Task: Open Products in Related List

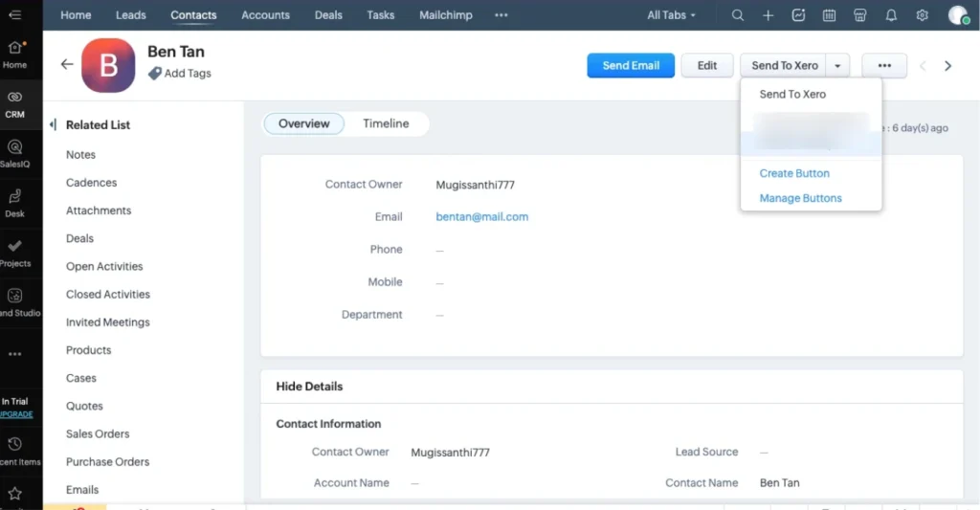Action: tap(88, 350)
